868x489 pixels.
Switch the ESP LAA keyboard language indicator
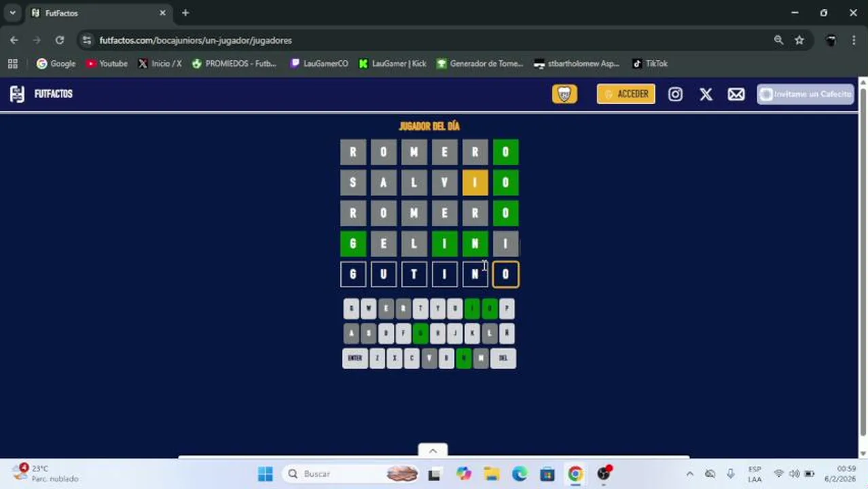[x=755, y=473]
